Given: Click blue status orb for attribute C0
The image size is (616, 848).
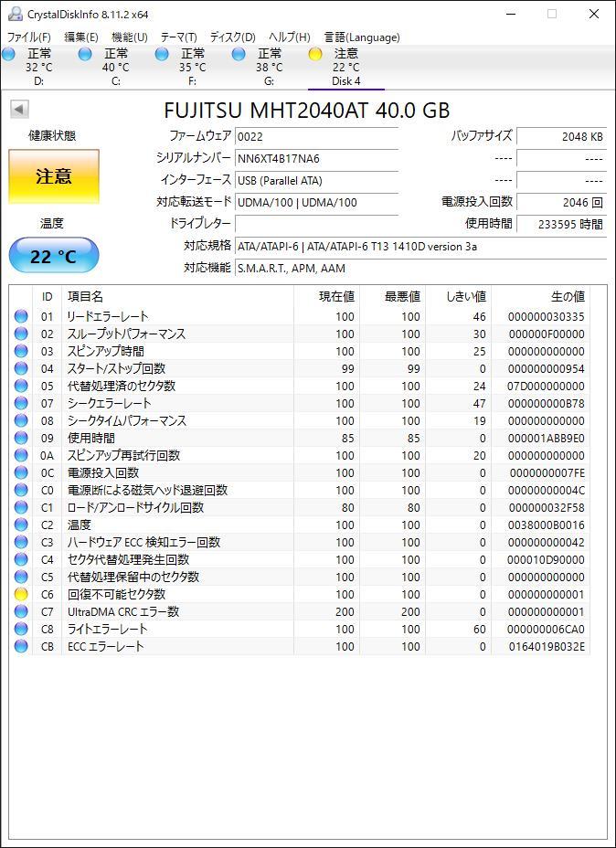Looking at the screenshot, I should pos(21,490).
